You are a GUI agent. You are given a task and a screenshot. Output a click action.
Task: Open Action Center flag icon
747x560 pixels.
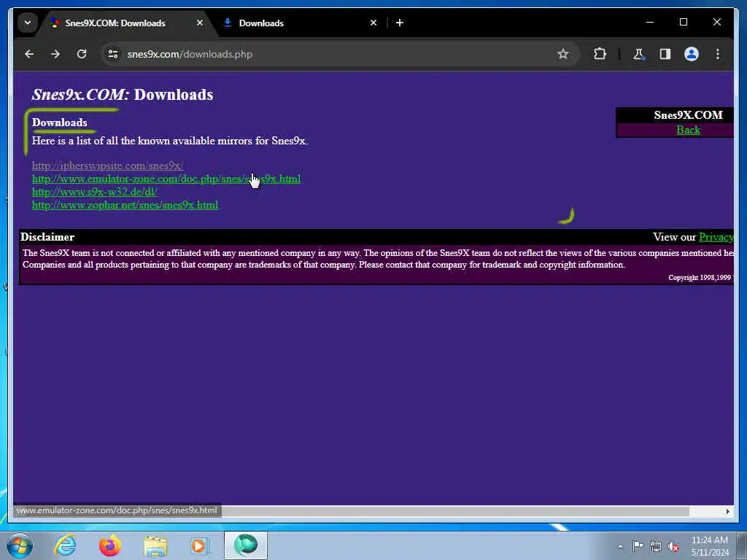638,546
